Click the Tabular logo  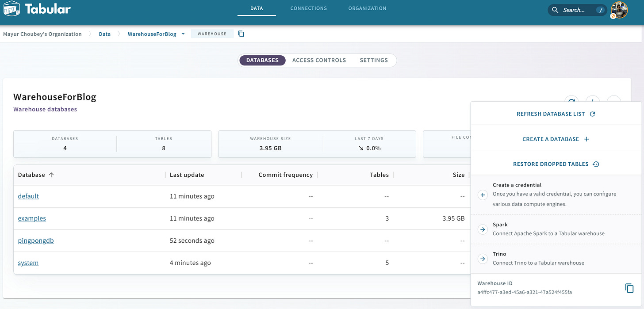pos(37,9)
